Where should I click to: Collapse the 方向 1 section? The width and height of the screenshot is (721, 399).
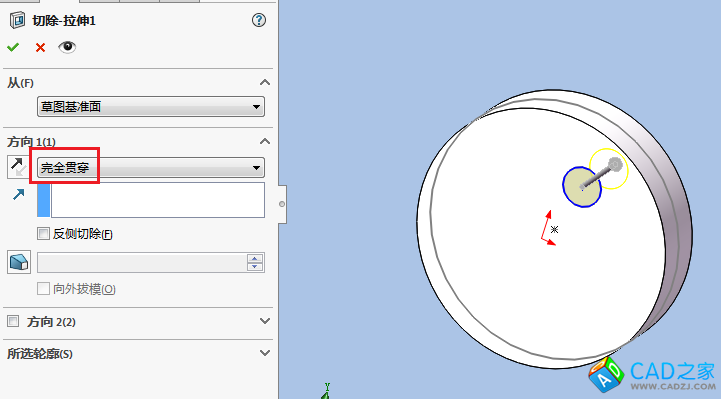[265, 141]
